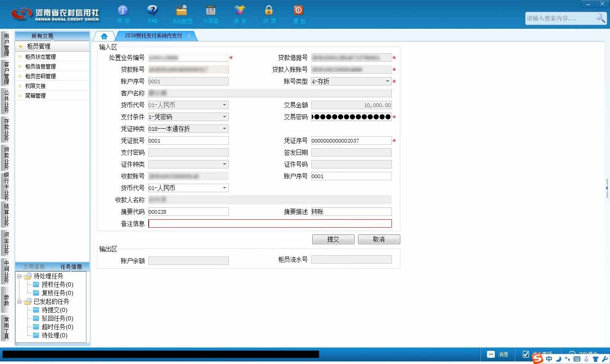
Task: Click the 提交 submit button
Action: [333, 240]
